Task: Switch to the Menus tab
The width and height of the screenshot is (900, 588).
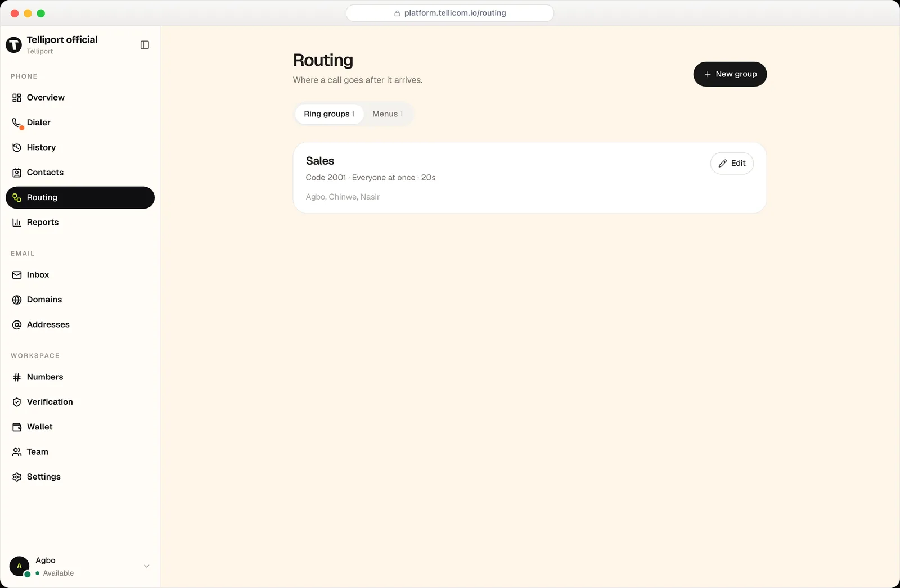Action: [x=388, y=114]
